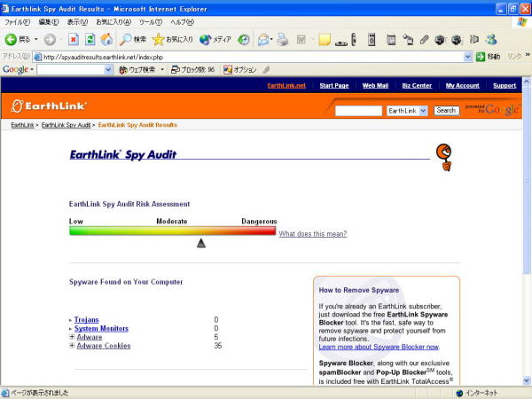Open the Help menu
Viewport: 532px width, 399px height.
(x=182, y=22)
